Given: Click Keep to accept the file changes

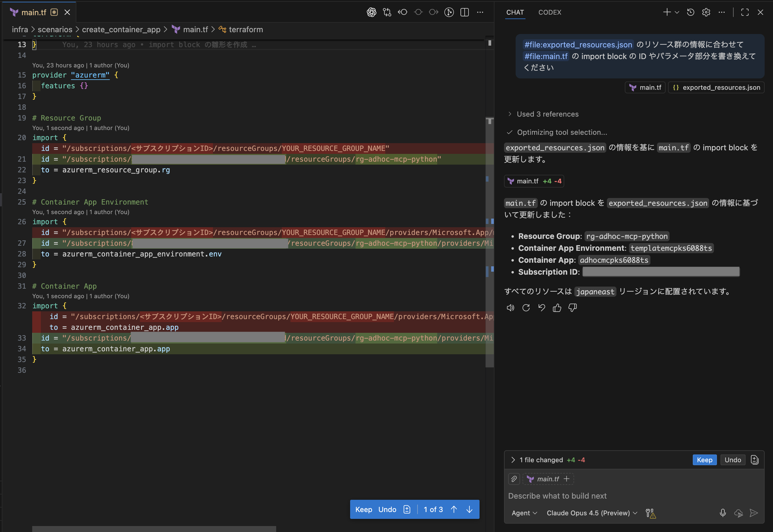Looking at the screenshot, I should coord(704,460).
